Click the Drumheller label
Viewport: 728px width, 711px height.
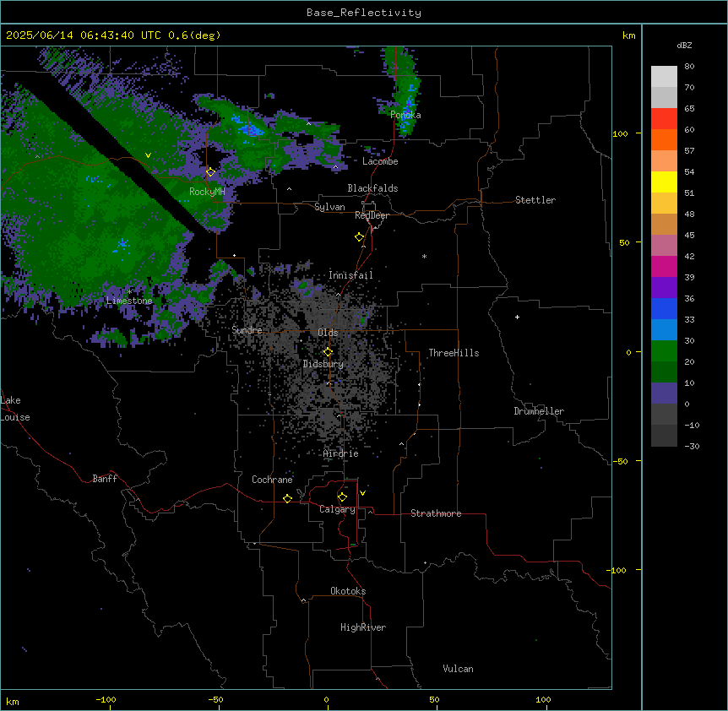point(539,411)
